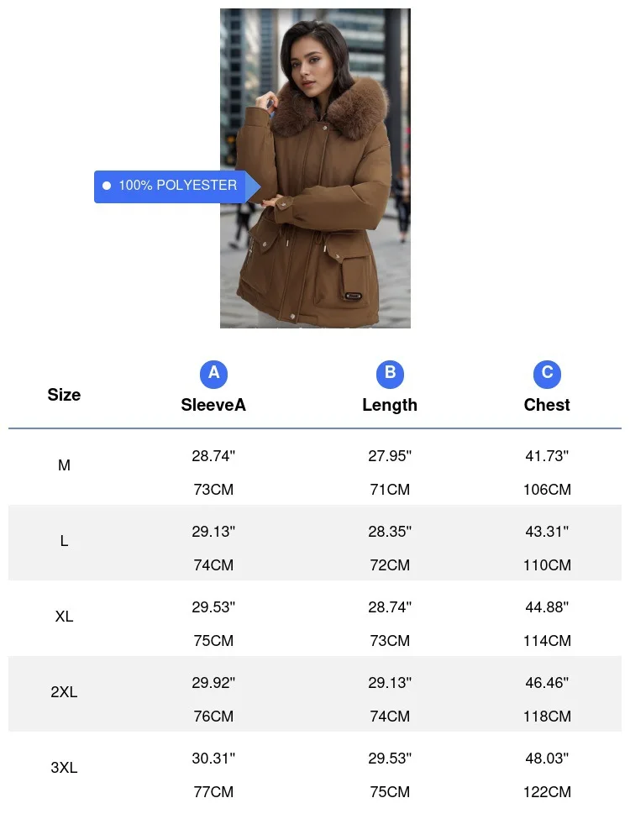The width and height of the screenshot is (630, 840).
Task: Select the L size row label
Action: point(64,541)
